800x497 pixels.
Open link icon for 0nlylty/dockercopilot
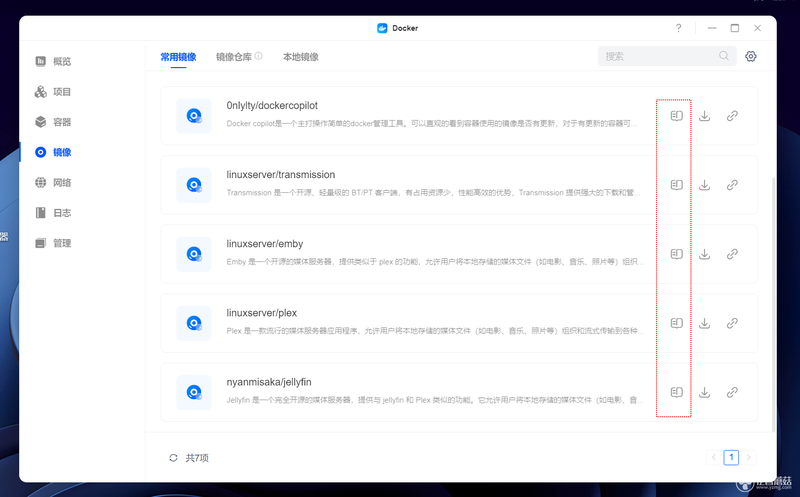coord(732,116)
